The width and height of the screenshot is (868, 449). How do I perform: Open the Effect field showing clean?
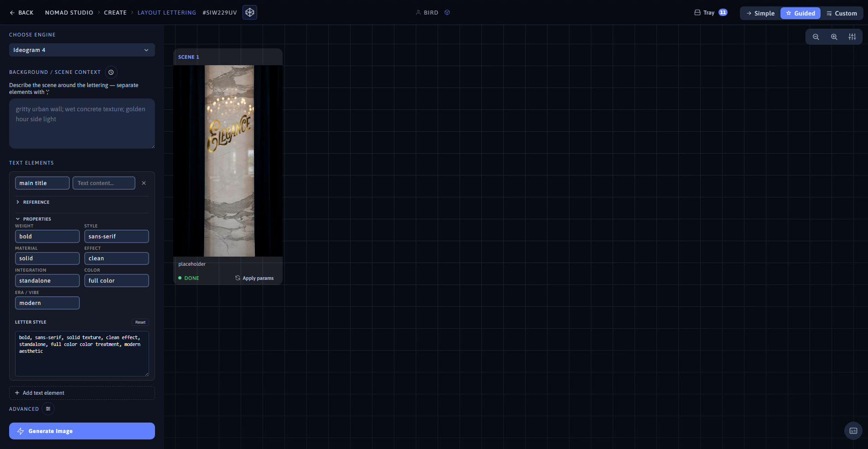click(117, 258)
